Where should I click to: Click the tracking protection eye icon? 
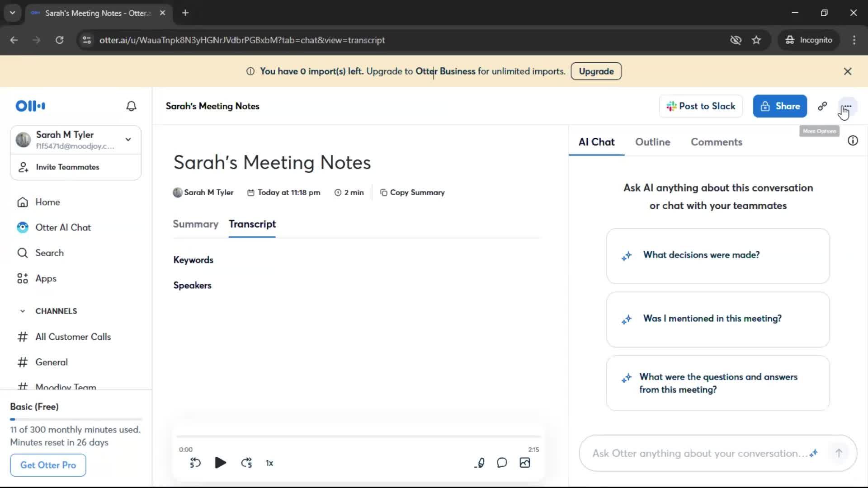[x=736, y=40]
